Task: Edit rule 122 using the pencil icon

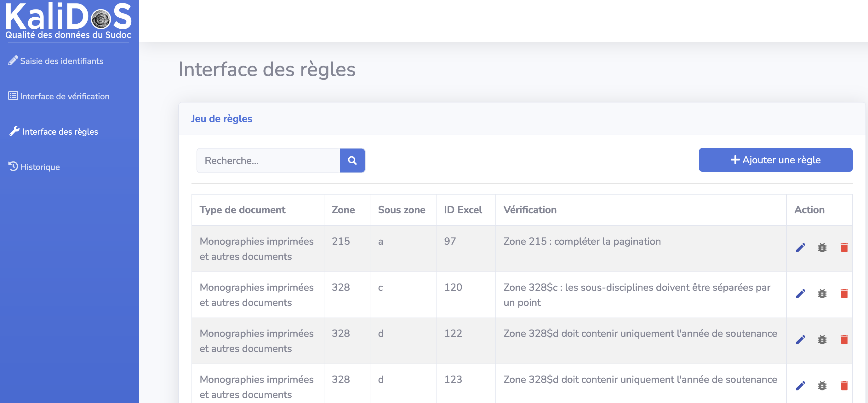Action: pos(800,340)
